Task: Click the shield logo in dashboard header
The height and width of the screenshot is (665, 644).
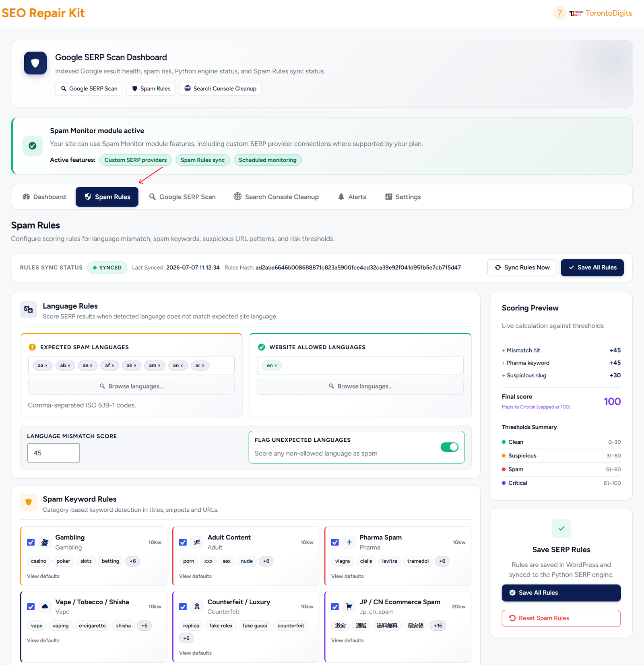Action: pos(35,63)
